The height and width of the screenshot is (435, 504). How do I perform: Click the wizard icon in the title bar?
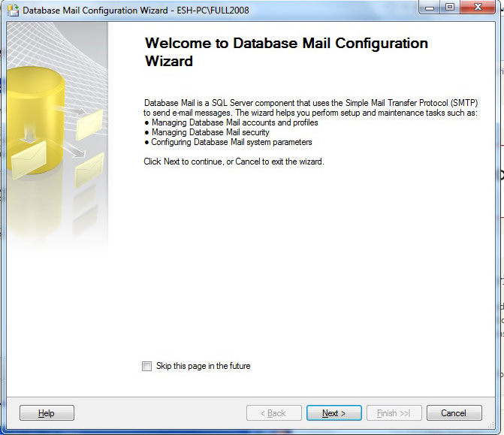(x=12, y=10)
